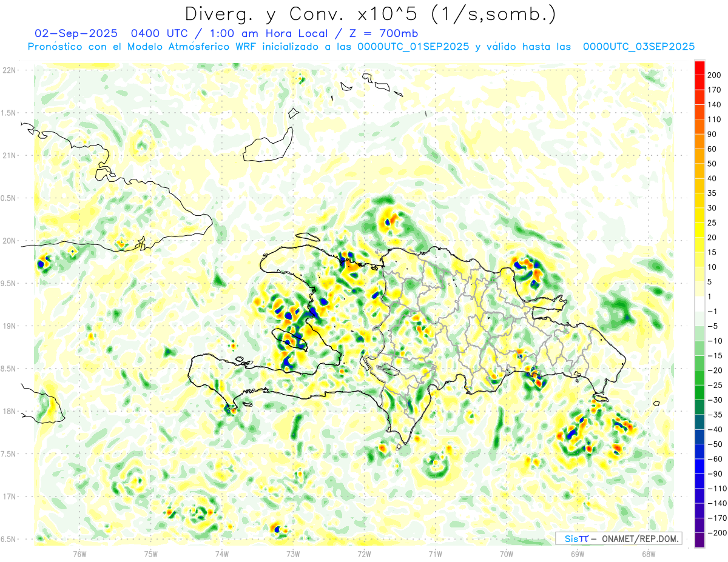Click the colorbar value "-40"
The height and width of the screenshot is (562, 728).
click(716, 429)
